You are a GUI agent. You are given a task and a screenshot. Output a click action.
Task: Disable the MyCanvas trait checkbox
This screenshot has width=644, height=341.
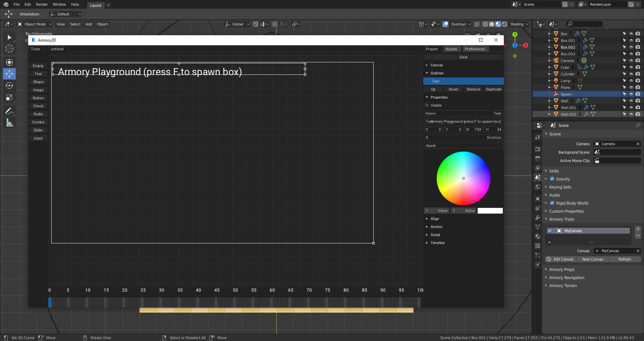pos(550,231)
